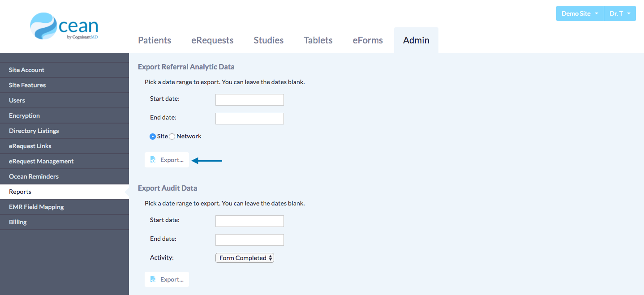
Task: Switch to the Patients tab
Action: coord(155,40)
